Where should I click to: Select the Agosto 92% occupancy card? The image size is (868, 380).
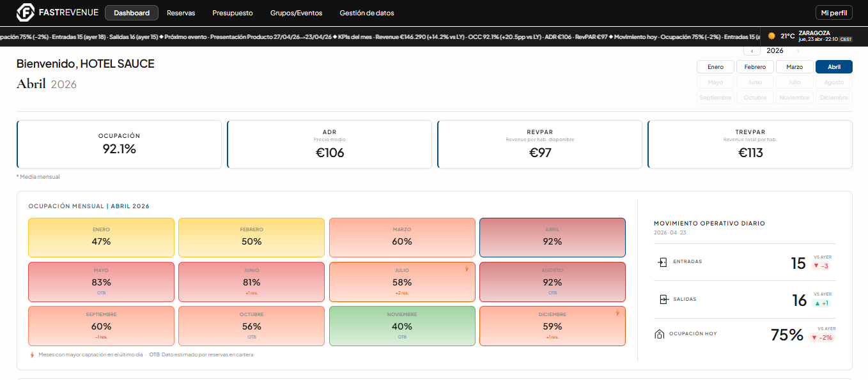pyautogui.click(x=552, y=282)
